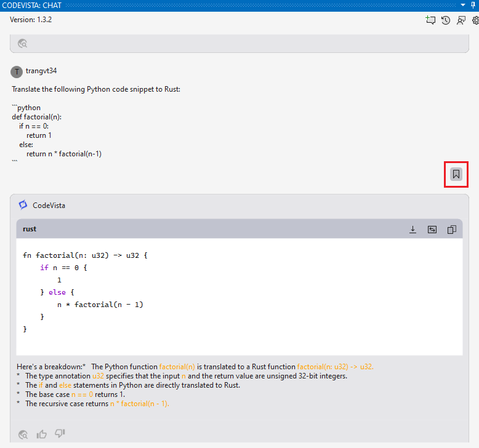Open chat history
The width and height of the screenshot is (479, 448).
pyautogui.click(x=446, y=20)
